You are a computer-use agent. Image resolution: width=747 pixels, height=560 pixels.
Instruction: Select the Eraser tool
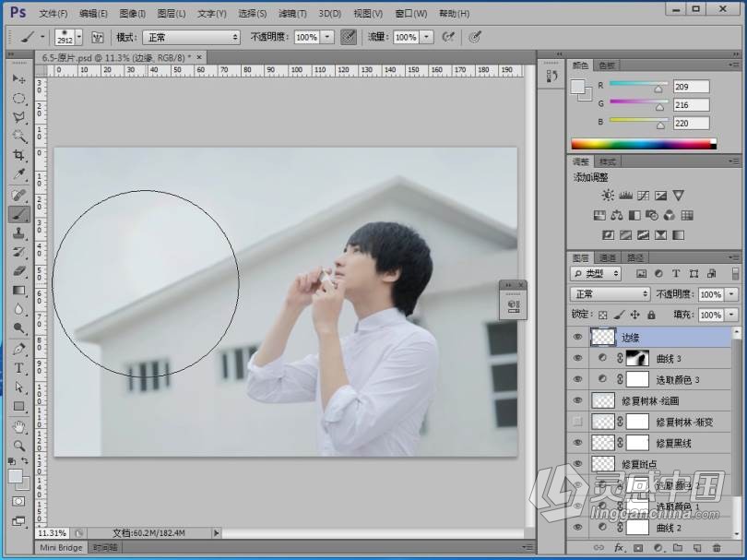point(19,271)
